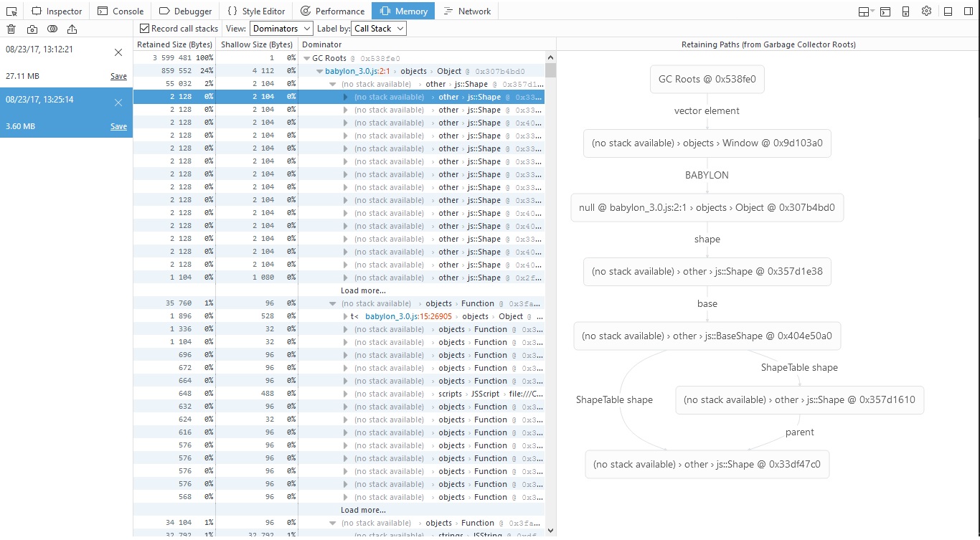Click the tree scrollbar up arrow
This screenshot has width=980, height=540.
[x=550, y=57]
